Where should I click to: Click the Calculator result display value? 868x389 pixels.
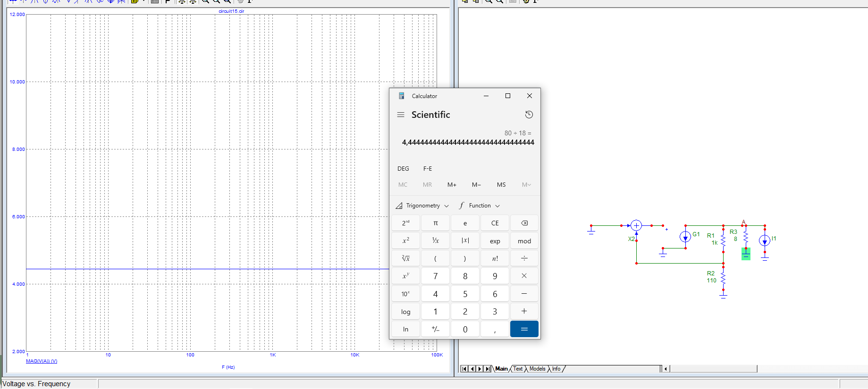tap(468, 142)
